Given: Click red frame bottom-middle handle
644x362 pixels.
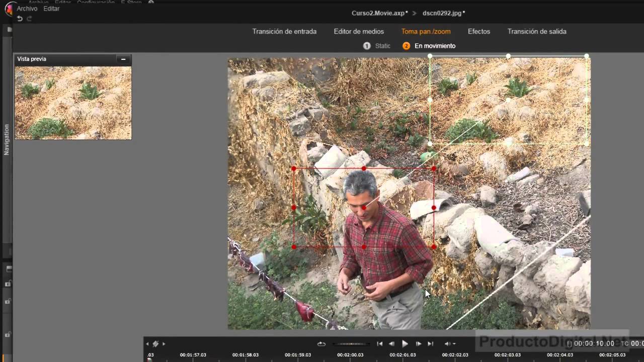Looking at the screenshot, I should pyautogui.click(x=364, y=247).
